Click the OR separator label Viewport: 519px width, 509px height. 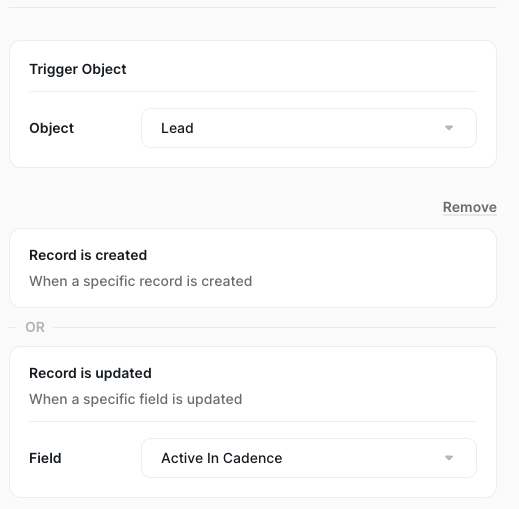tap(35, 327)
